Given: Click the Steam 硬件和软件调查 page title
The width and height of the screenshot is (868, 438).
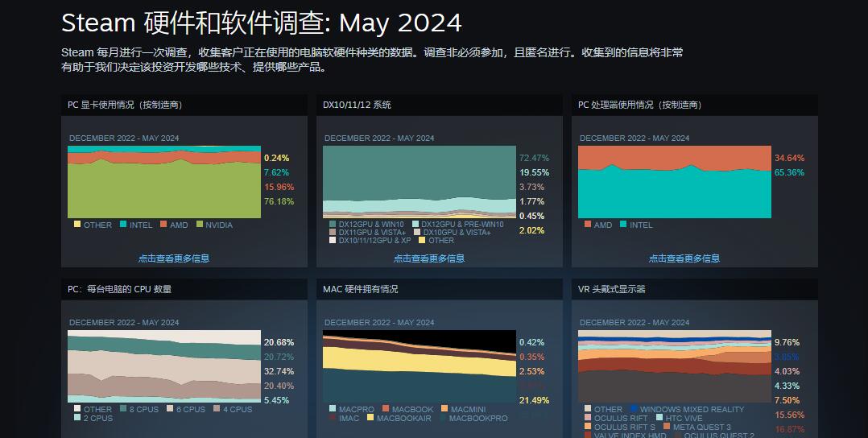Looking at the screenshot, I should [262, 23].
